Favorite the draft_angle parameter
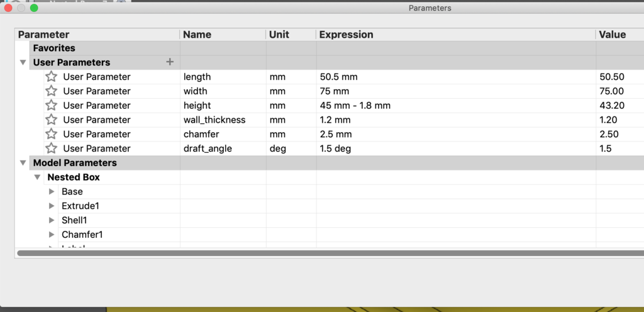Image resolution: width=644 pixels, height=312 pixels. [51, 148]
